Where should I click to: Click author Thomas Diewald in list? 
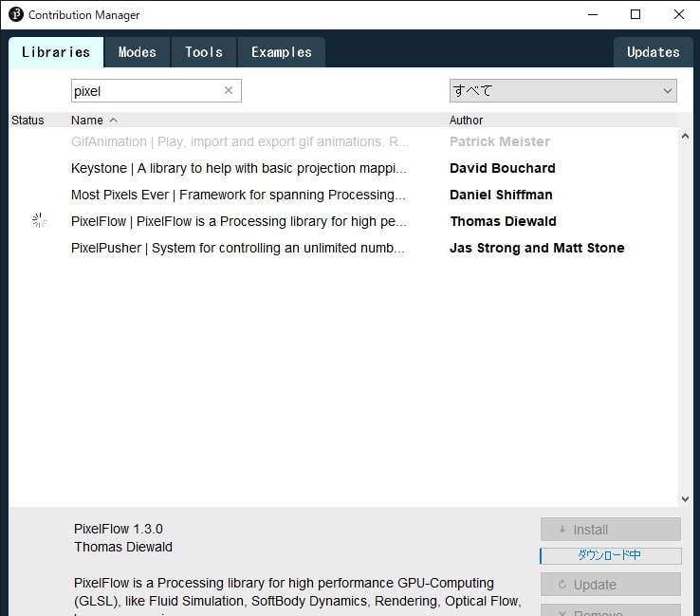pos(503,221)
